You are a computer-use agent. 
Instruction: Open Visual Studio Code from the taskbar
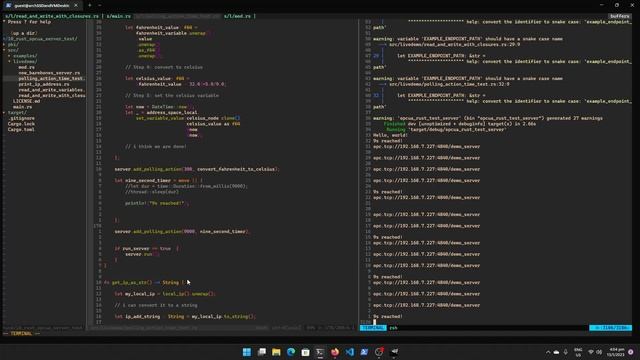349,352
